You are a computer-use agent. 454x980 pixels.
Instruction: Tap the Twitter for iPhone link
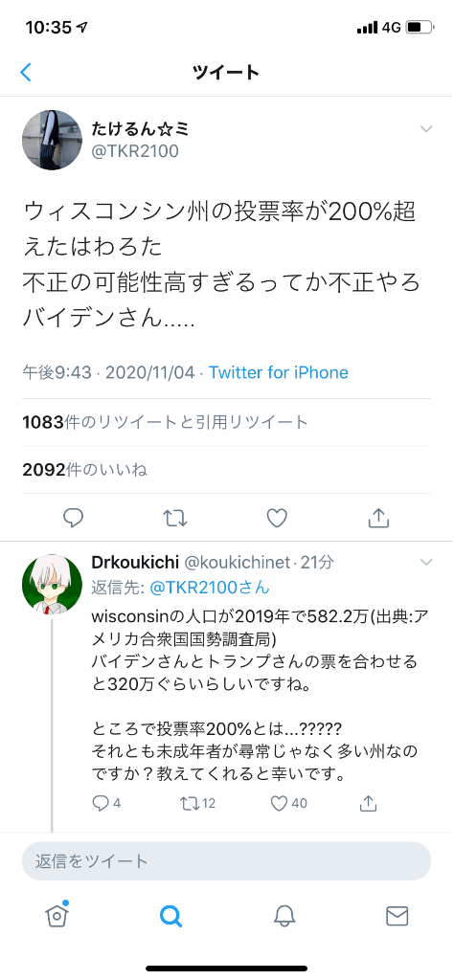pos(279,373)
